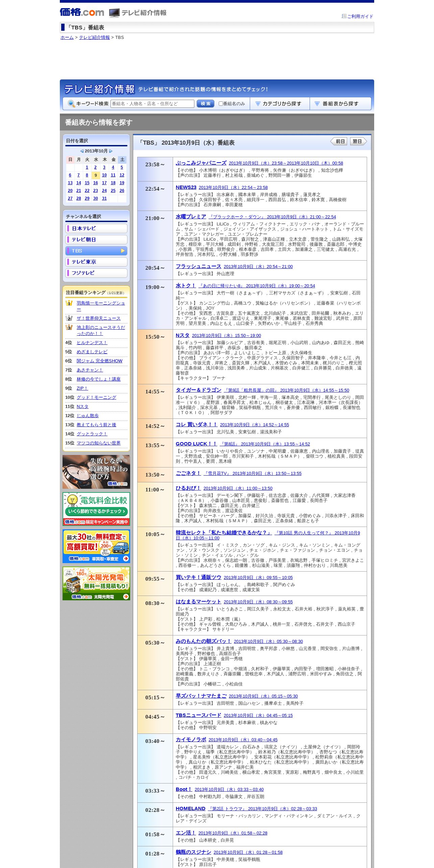This screenshot has width=434, height=868.
Task: Open めざましテレビ ranking link
Action: pos(92,352)
